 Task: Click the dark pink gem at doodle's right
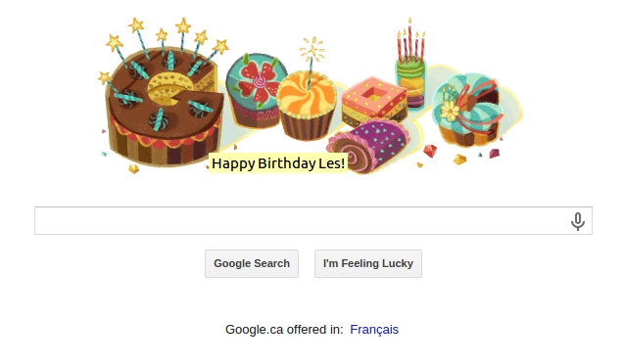494,153
